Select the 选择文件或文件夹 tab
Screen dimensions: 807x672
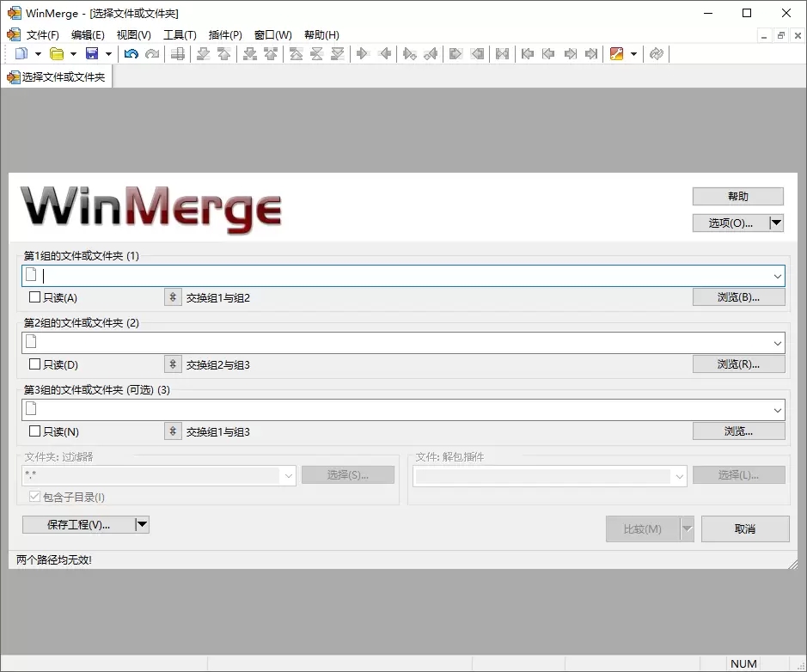(x=57, y=76)
